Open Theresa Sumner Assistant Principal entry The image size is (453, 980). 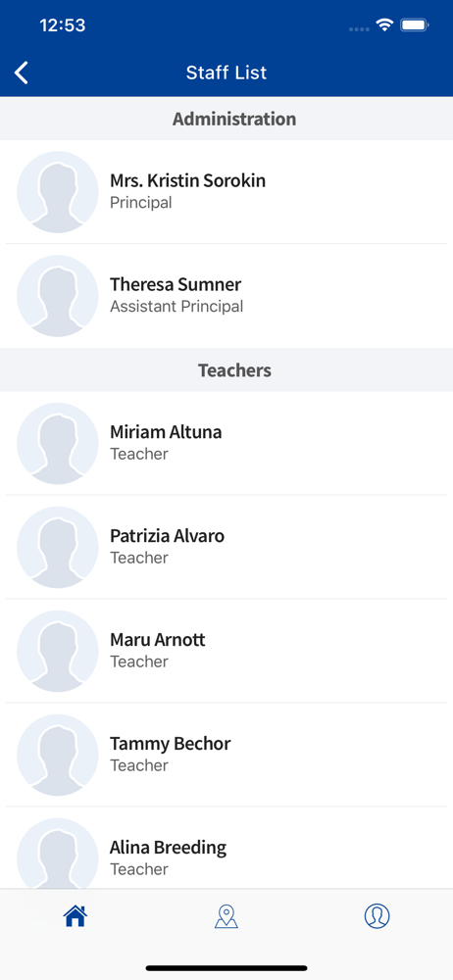[226, 296]
